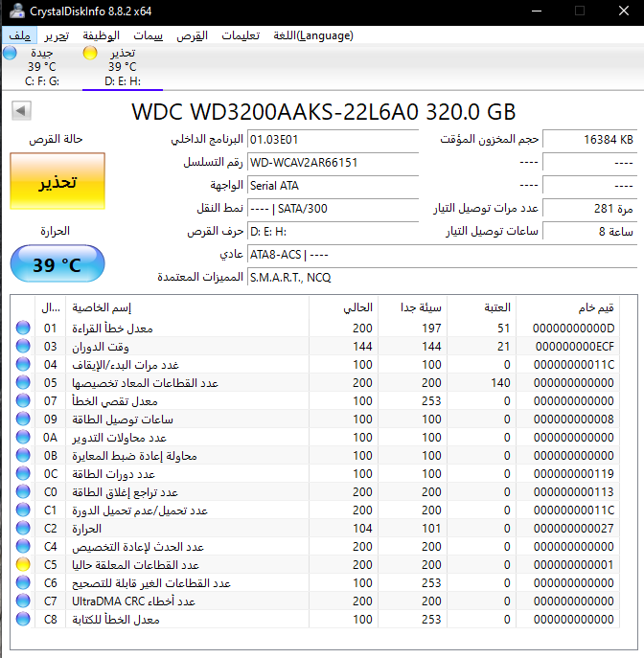Click the blue status icon of attribute C4
644x658 pixels.
point(23,546)
